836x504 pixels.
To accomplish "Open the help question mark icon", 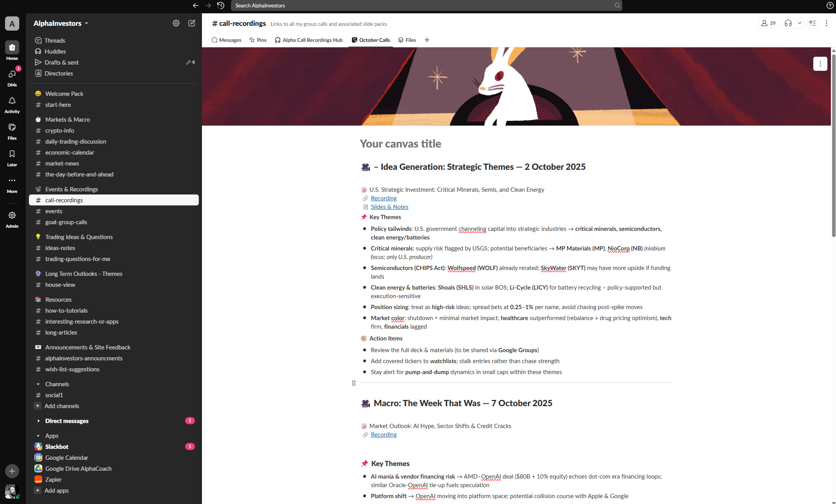I will [x=829, y=5].
